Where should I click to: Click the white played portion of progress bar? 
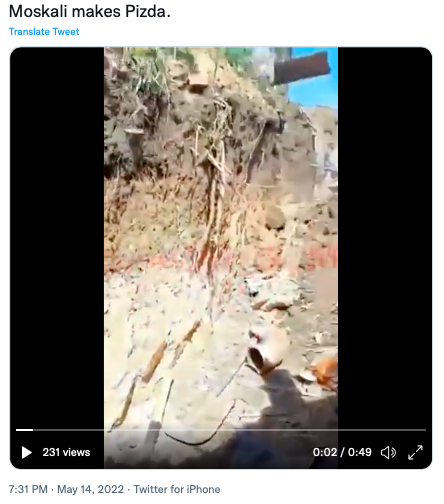pos(24,430)
